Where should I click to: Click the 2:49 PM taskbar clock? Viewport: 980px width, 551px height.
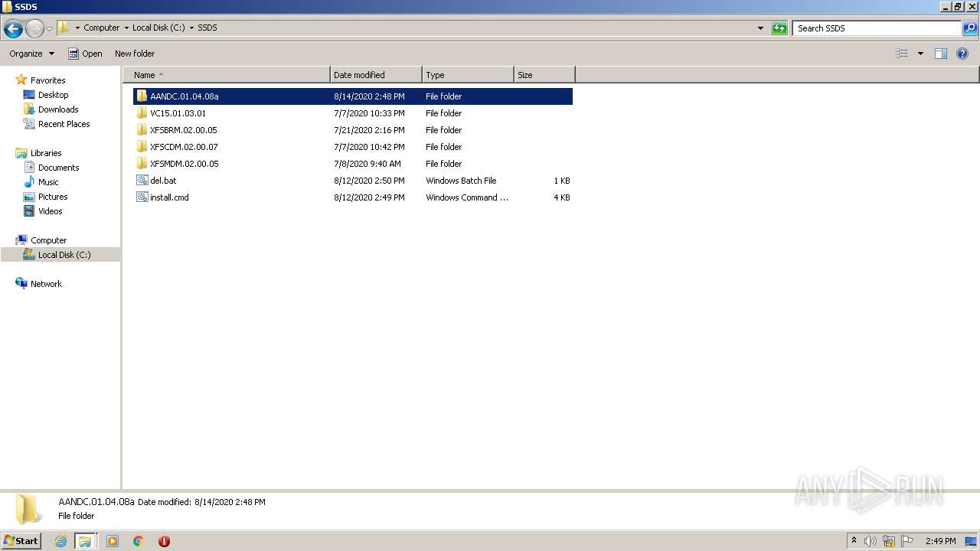pos(940,541)
